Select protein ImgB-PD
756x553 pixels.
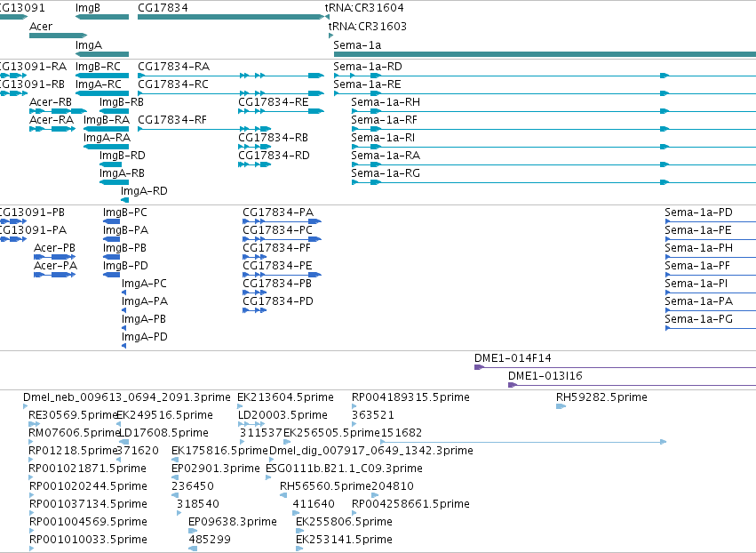[x=111, y=275]
